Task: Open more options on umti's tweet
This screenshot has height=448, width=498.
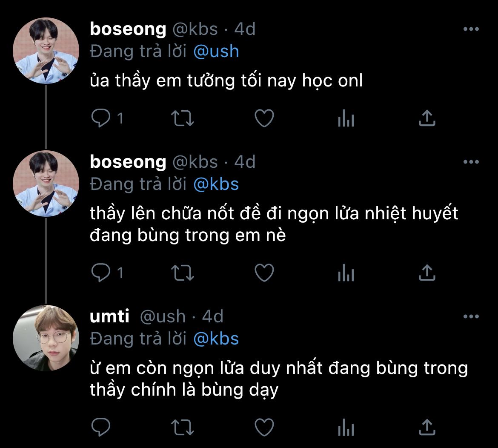Action: tap(471, 316)
